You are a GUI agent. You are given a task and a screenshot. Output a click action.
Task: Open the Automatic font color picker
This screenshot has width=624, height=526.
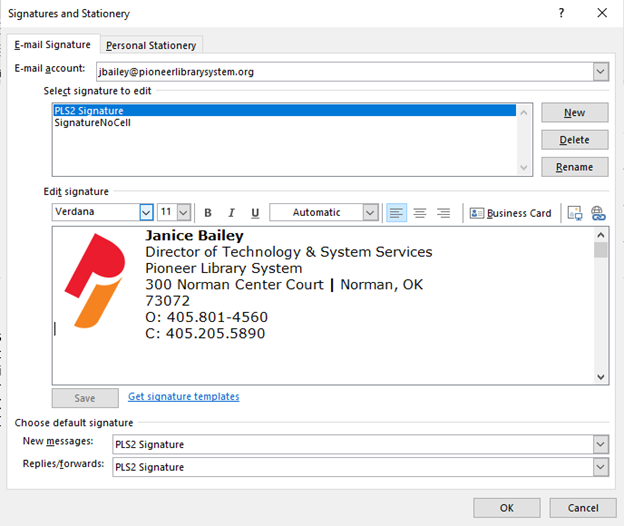coord(370,212)
